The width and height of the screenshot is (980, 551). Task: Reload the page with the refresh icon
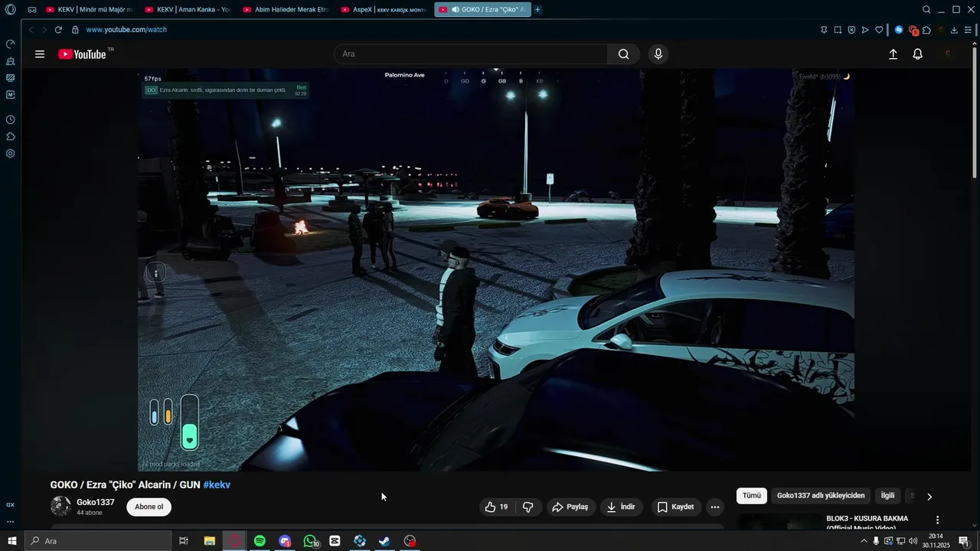[x=58, y=30]
